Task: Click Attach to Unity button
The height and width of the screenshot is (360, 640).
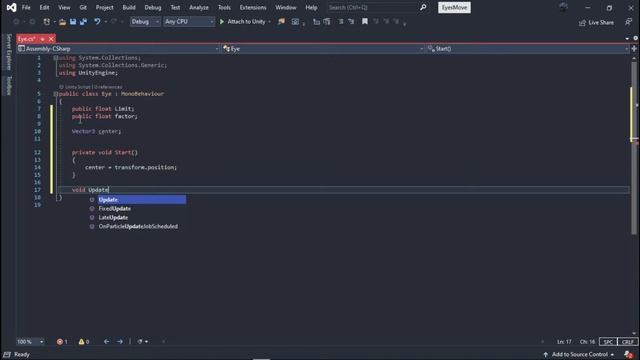Action: point(243,22)
